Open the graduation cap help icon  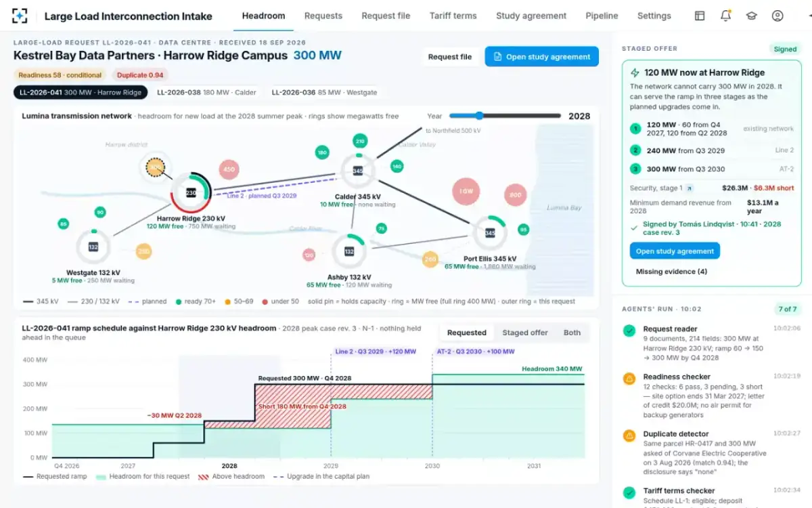751,16
